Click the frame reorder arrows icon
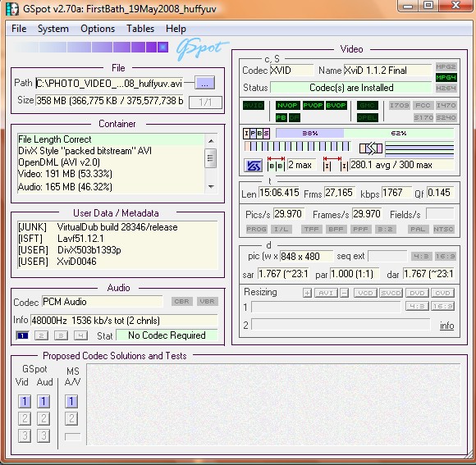Image resolution: width=476 pixels, height=465 pixels. coord(371,148)
